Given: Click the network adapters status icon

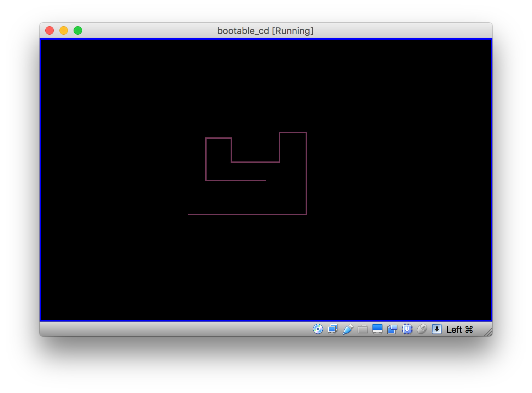Looking at the screenshot, I should pyautogui.click(x=333, y=329).
